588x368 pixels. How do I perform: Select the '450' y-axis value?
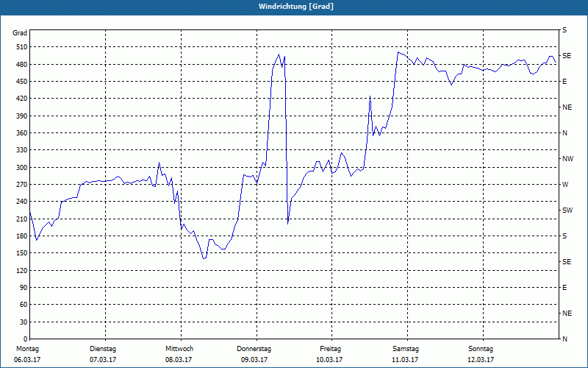tap(22, 82)
